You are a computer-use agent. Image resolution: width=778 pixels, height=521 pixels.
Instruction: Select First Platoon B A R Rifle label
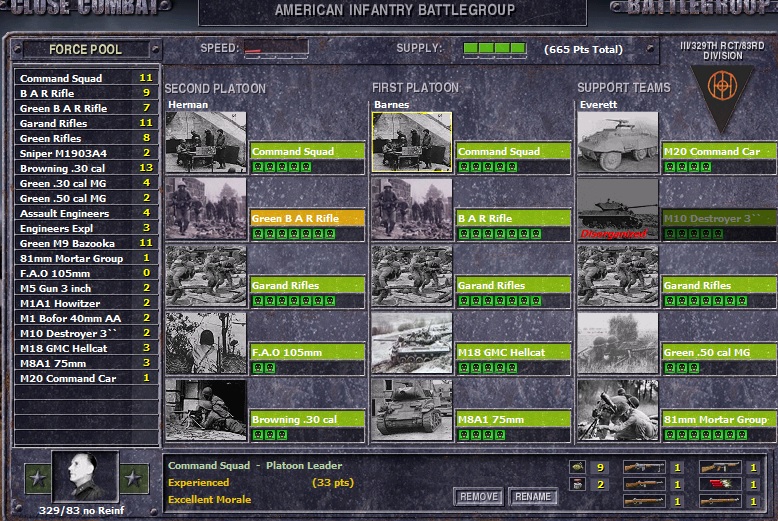[x=513, y=218]
